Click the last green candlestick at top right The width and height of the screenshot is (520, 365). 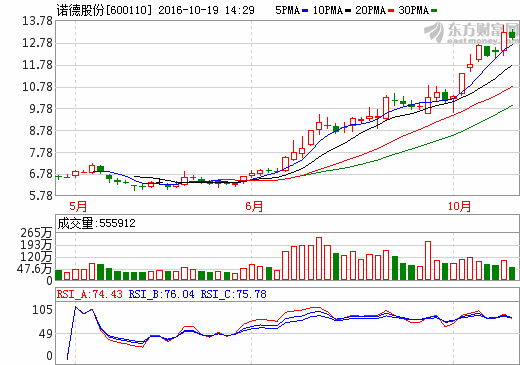point(512,34)
